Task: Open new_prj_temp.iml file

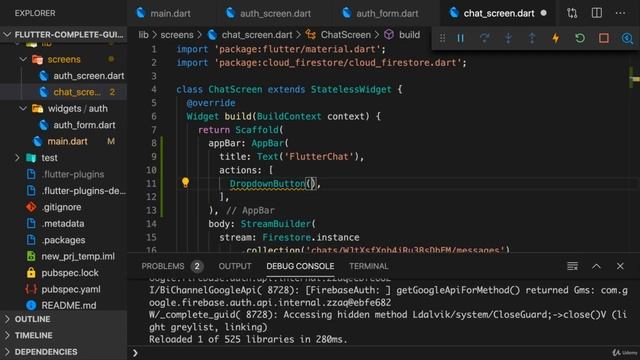Action: (78, 256)
